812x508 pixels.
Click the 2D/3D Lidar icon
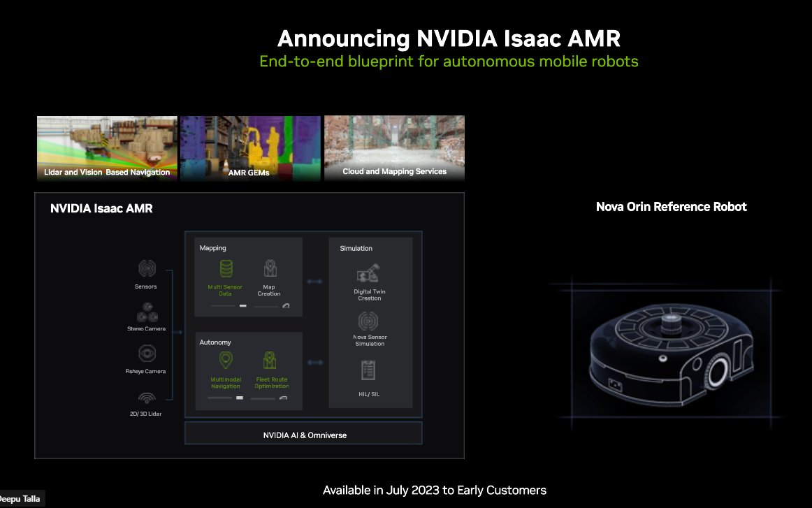tap(147, 398)
